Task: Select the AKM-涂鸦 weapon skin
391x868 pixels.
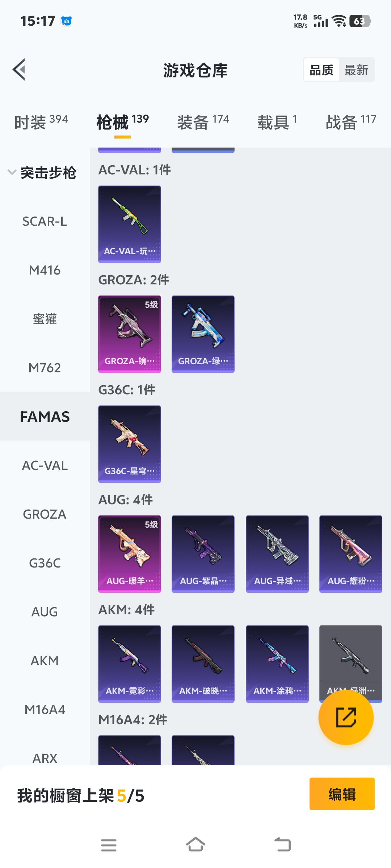Action: coord(277,664)
